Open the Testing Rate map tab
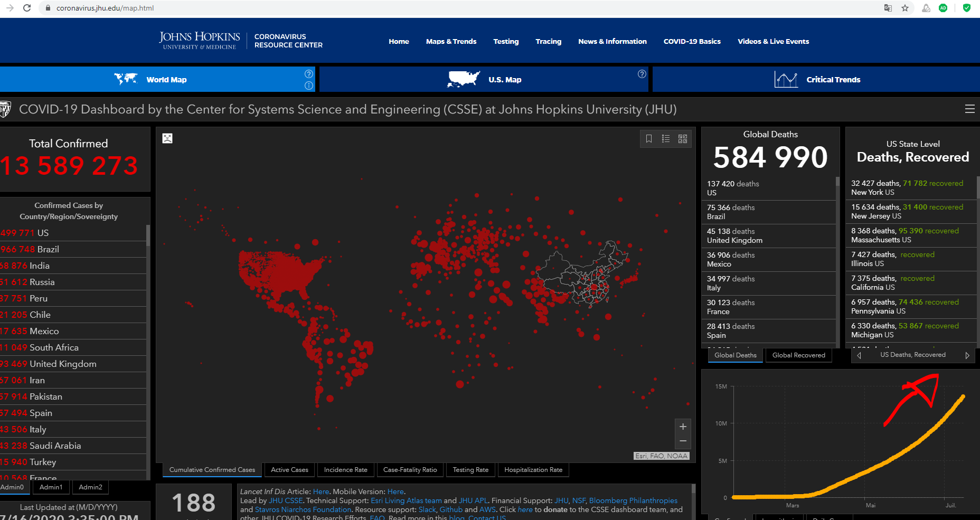The width and height of the screenshot is (980, 520). [x=470, y=470]
